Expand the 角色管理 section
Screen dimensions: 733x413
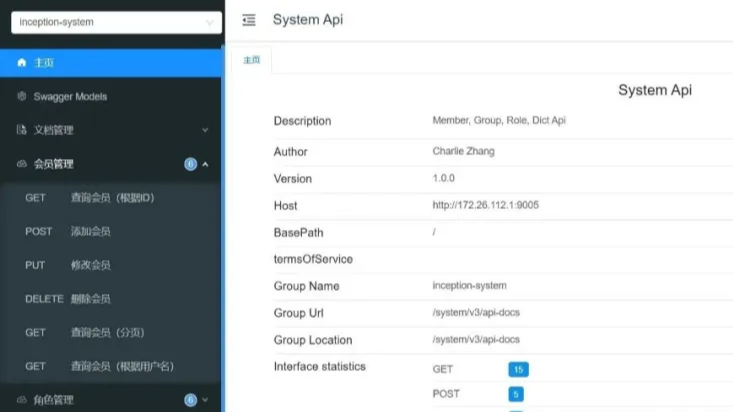(110, 400)
